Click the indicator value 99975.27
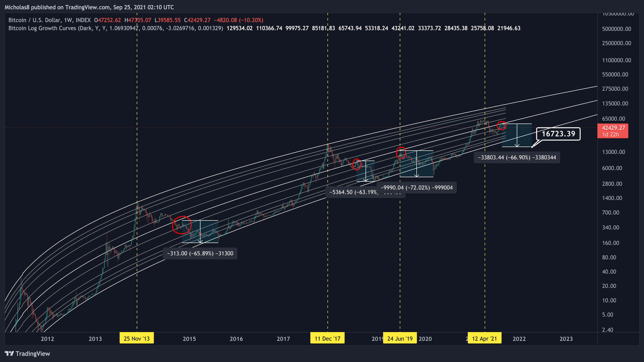The image size is (644, 362). point(297,28)
